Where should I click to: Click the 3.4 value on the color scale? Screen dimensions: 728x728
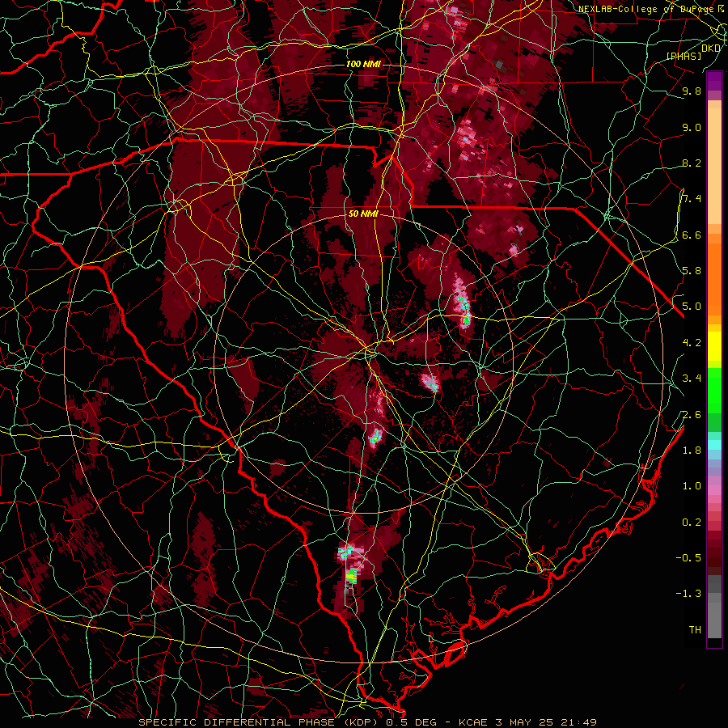692,378
